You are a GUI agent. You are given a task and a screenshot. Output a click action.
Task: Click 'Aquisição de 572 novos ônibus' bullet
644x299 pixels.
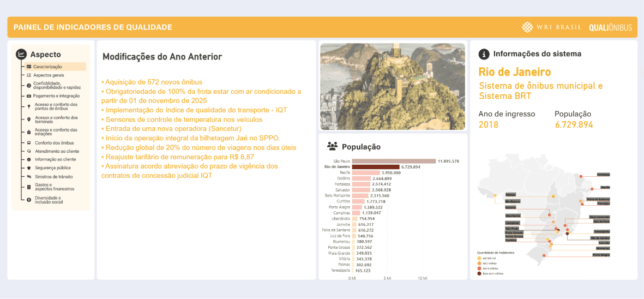[152, 82]
